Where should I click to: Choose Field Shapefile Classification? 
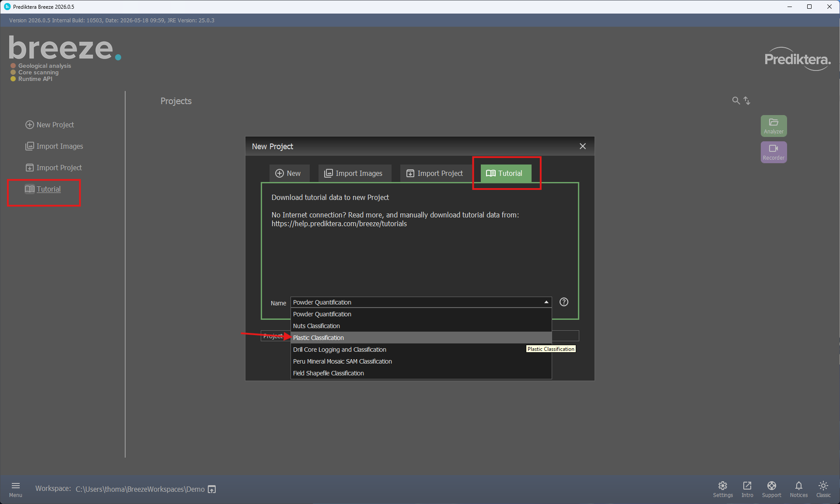(x=421, y=373)
